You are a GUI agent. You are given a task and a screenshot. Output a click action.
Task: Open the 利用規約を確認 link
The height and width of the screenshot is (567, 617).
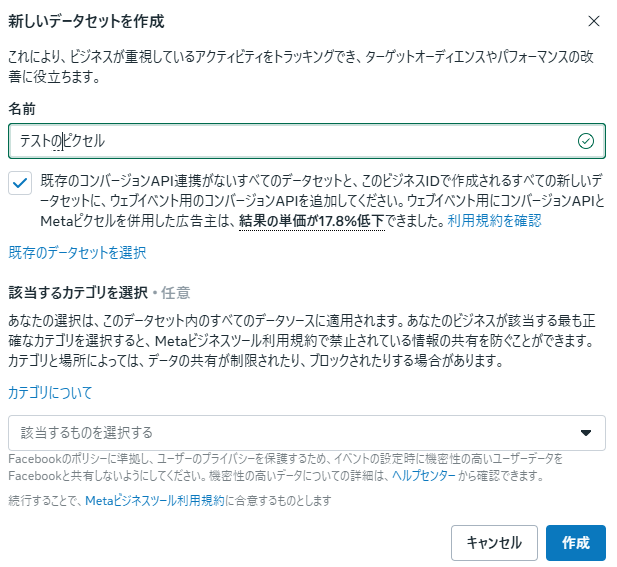(495, 221)
